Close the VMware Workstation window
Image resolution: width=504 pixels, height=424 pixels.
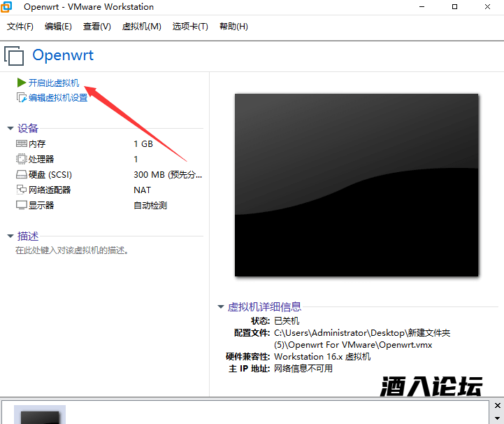pyautogui.click(x=488, y=7)
